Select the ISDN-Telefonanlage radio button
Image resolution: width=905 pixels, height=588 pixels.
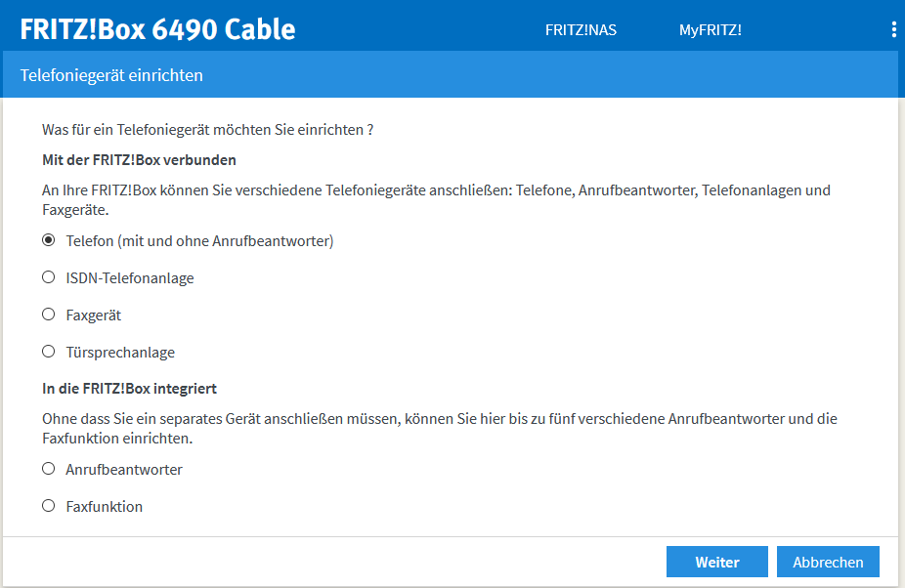pyautogui.click(x=49, y=277)
